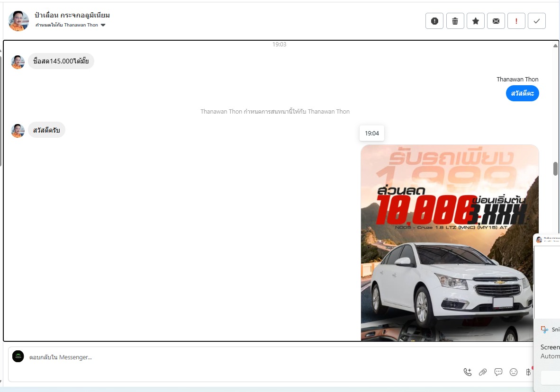Click the page avatar beside reply box
Image resolution: width=560 pixels, height=392 pixels.
click(18, 356)
